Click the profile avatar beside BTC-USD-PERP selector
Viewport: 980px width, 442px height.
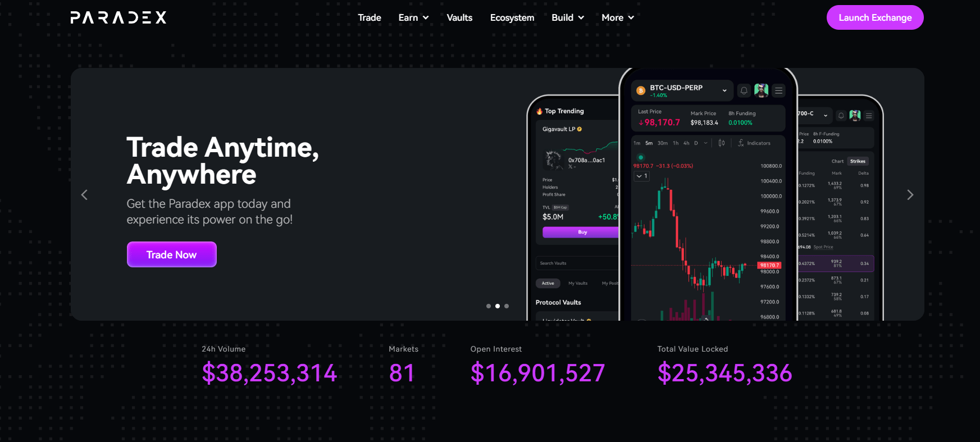pos(762,90)
